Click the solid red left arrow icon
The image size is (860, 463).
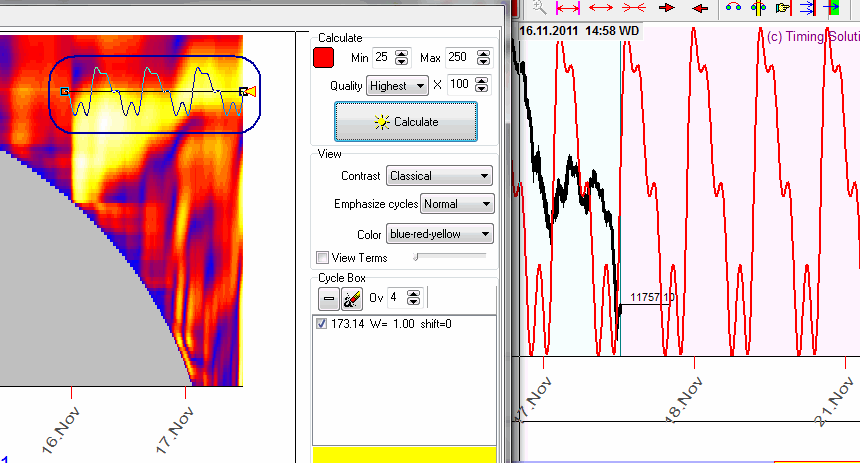click(x=700, y=7)
